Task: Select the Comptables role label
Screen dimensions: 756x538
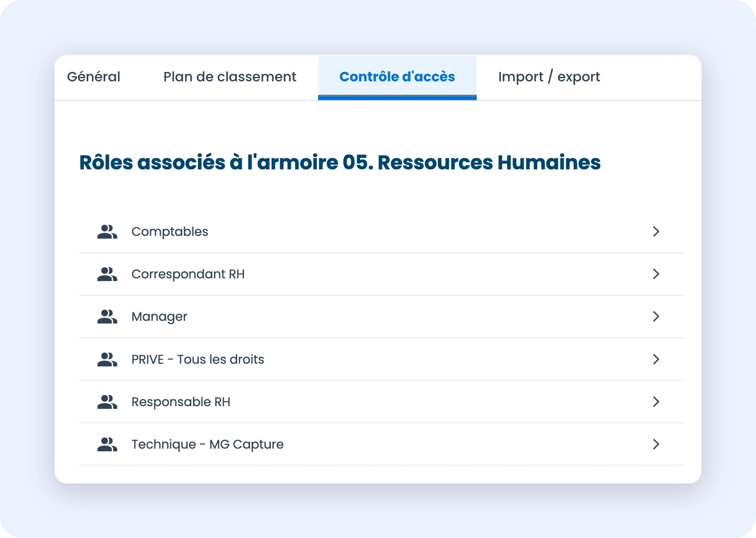Action: (x=170, y=232)
